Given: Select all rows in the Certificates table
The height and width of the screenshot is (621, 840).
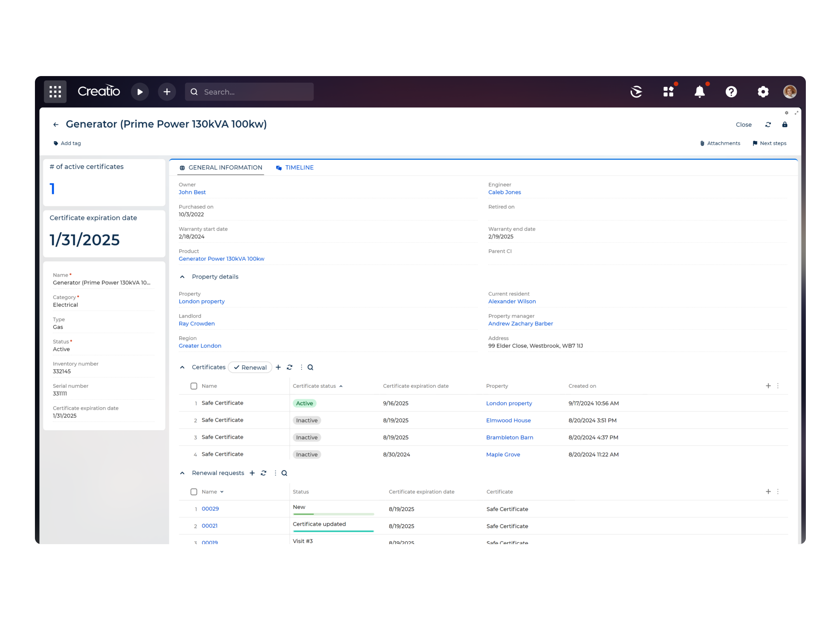Looking at the screenshot, I should tap(194, 386).
